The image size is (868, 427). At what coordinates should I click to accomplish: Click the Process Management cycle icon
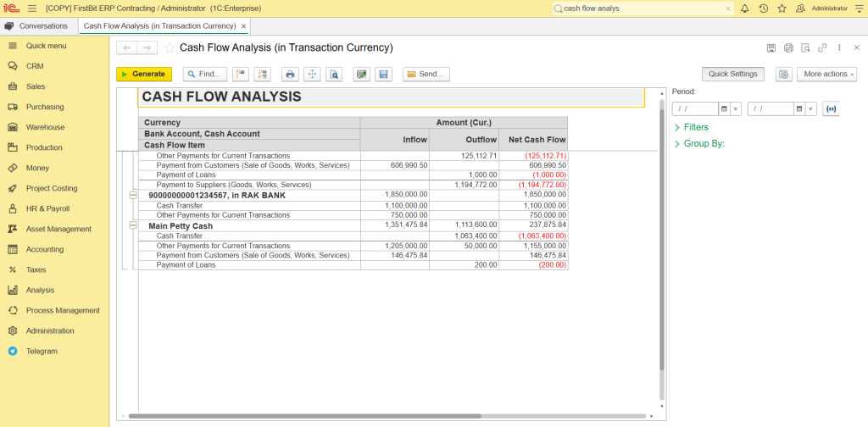click(13, 310)
